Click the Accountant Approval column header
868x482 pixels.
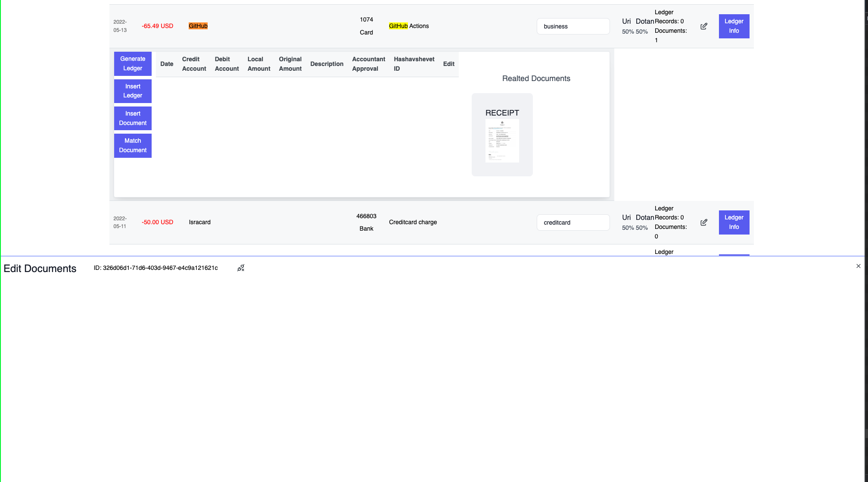point(368,64)
